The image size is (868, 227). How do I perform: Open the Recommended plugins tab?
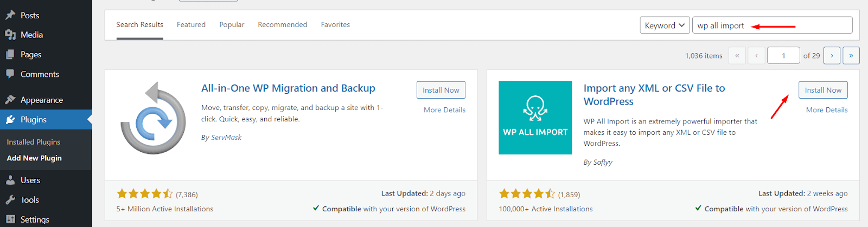[282, 25]
